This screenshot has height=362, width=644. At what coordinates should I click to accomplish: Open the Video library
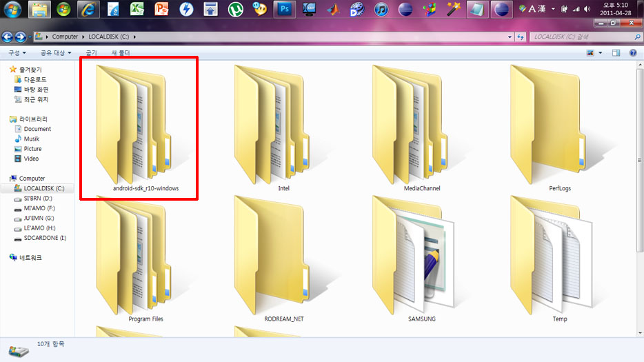click(x=31, y=158)
